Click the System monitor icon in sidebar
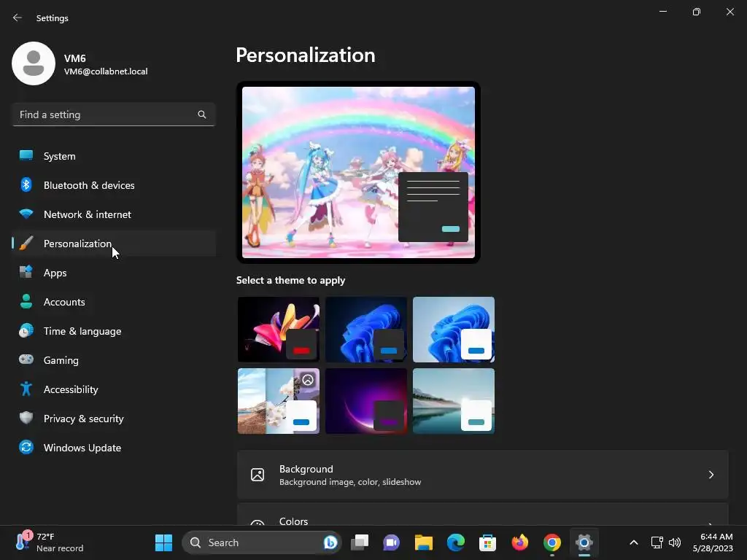This screenshot has width=747, height=560. pos(26,155)
